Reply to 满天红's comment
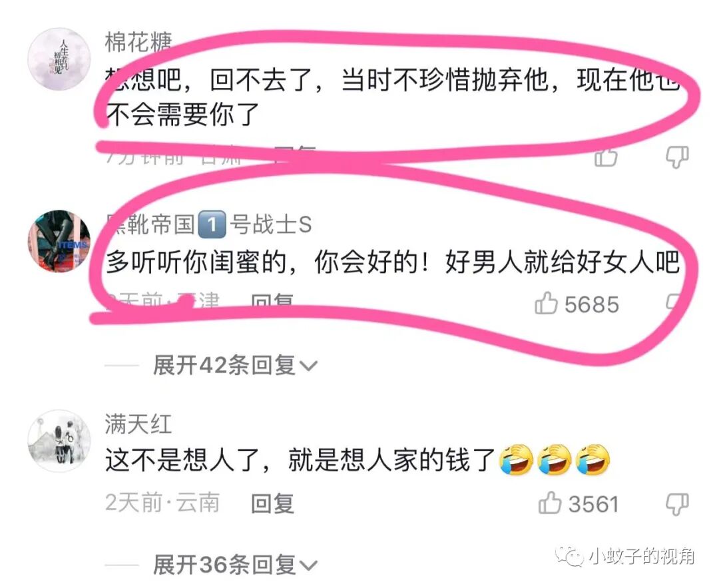This screenshot has height=588, width=719. click(x=272, y=503)
